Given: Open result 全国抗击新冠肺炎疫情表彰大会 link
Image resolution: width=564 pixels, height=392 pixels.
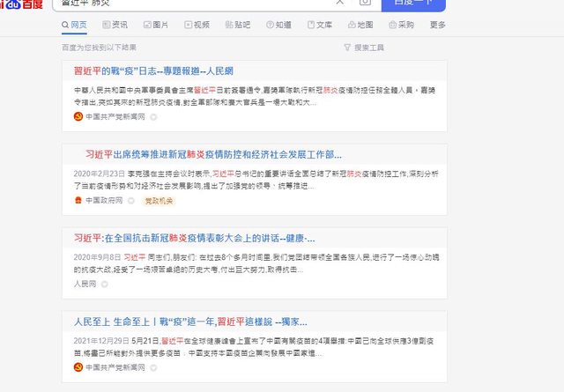Looking at the screenshot, I should 194,238.
